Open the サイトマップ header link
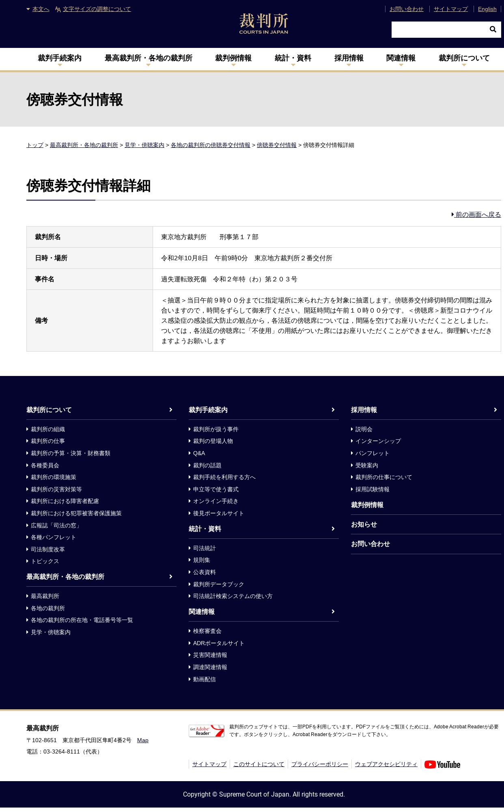The width and height of the screenshot is (504, 812). pos(450,9)
